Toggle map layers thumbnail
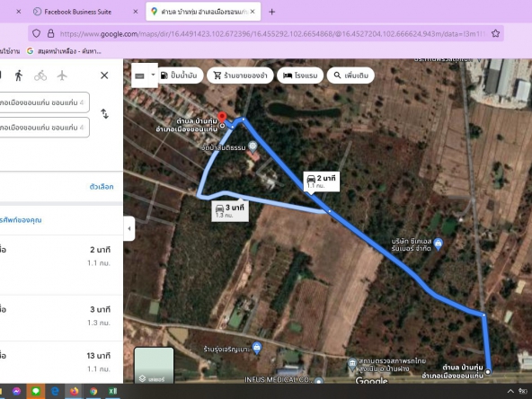 point(154,365)
